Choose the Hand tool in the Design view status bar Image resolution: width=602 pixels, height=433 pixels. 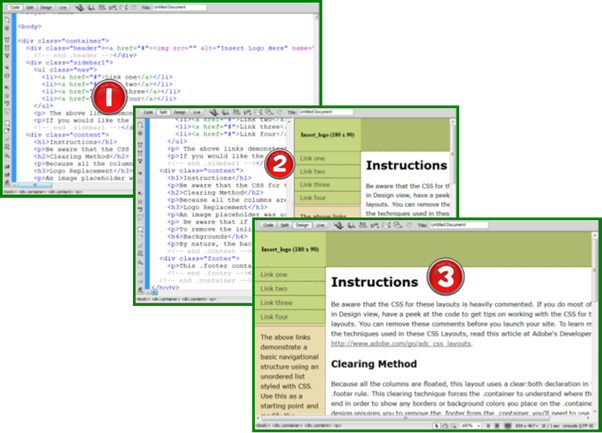(445, 426)
